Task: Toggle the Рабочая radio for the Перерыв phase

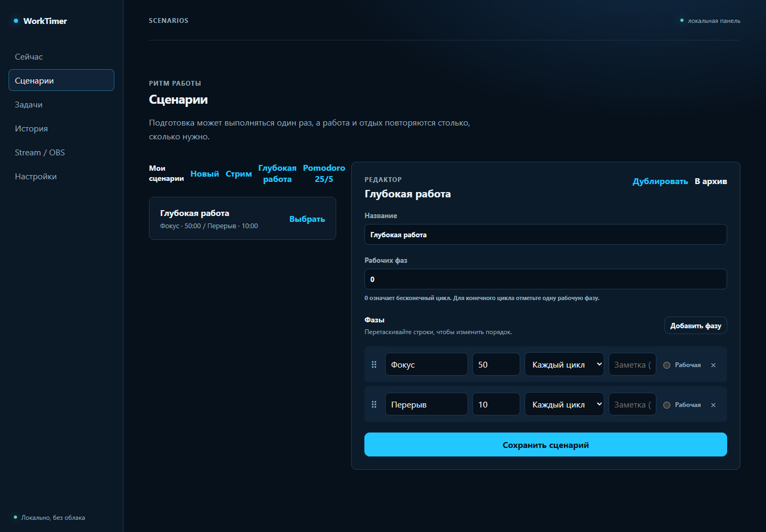Action: point(667,405)
